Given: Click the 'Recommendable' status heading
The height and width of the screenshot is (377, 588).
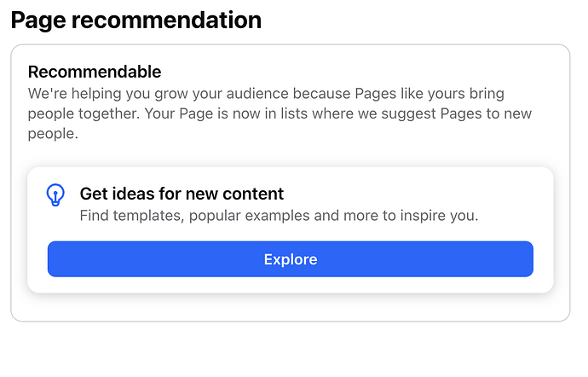Looking at the screenshot, I should coord(95,72).
